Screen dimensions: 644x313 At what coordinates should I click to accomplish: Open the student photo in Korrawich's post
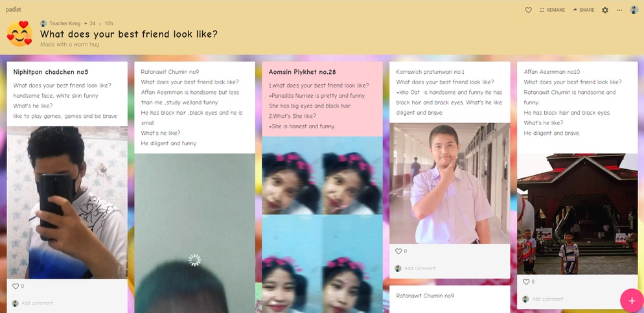(450, 183)
